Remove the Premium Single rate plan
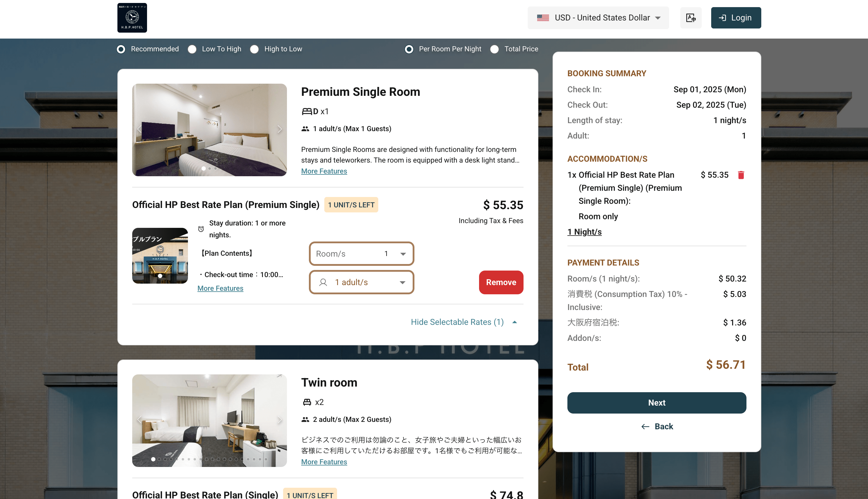The width and height of the screenshot is (868, 499). [501, 282]
